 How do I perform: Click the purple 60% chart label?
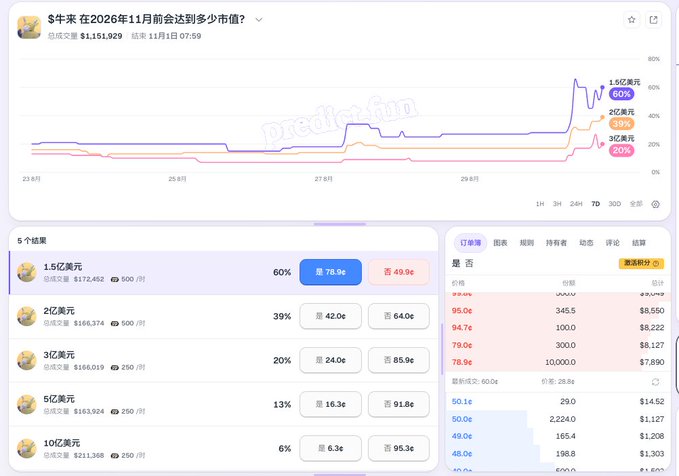pyautogui.click(x=621, y=94)
